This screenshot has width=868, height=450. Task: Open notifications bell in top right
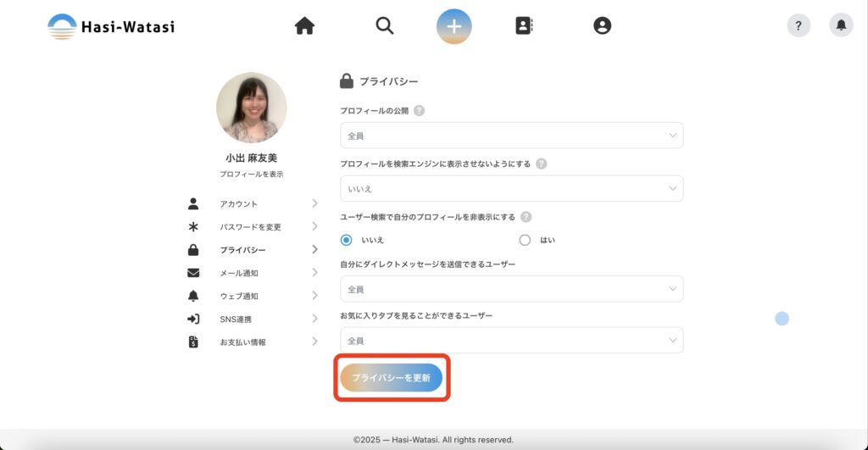(x=841, y=25)
